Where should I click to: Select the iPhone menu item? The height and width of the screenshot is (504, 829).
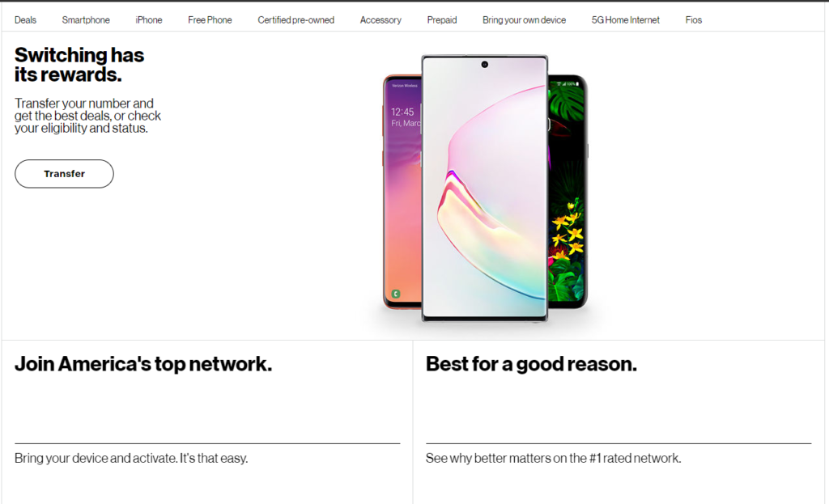(x=149, y=19)
